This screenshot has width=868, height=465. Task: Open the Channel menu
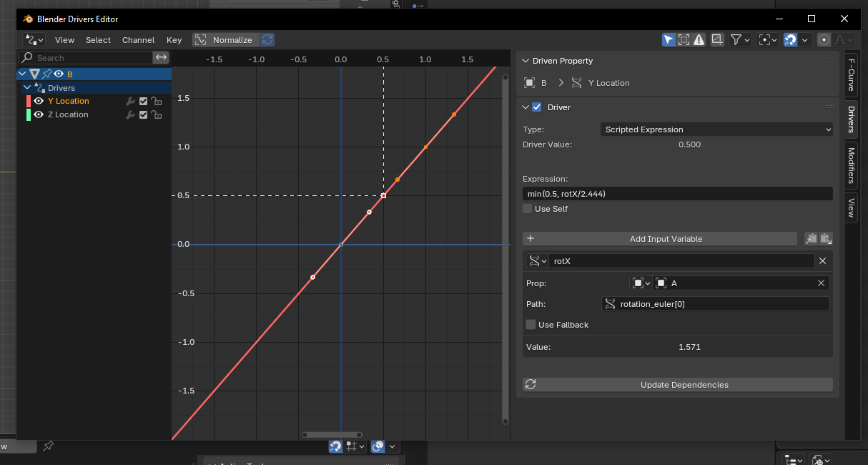(x=139, y=40)
